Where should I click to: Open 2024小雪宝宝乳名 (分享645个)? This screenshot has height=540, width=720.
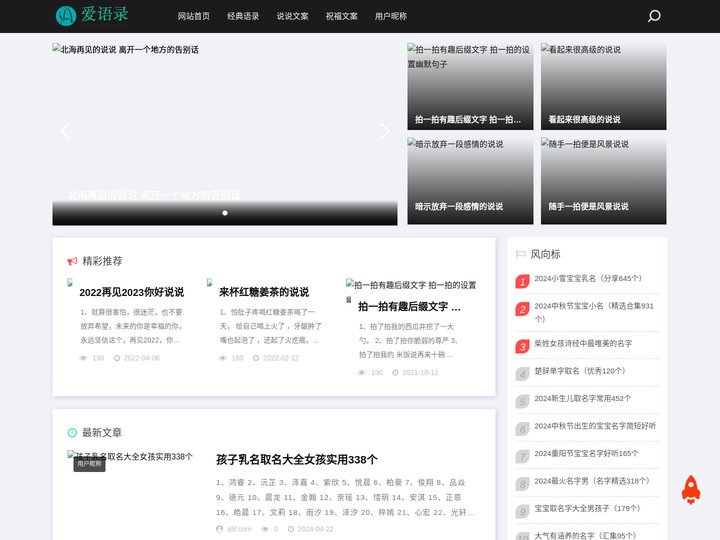click(x=588, y=278)
